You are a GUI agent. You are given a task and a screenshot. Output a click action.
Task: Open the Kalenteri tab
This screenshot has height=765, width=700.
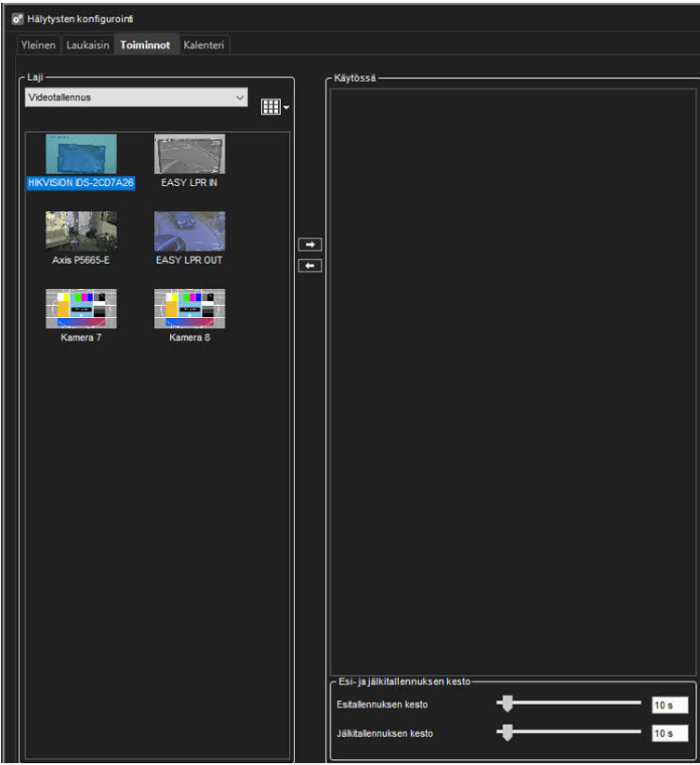click(x=204, y=45)
